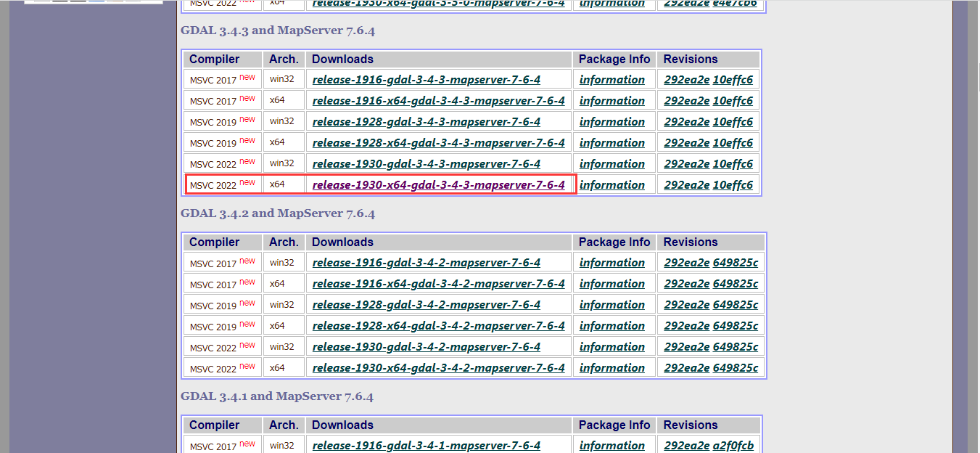The image size is (980, 453).
Task: View information for release-1928-gdal-3-4-3 row
Action: tap(612, 122)
